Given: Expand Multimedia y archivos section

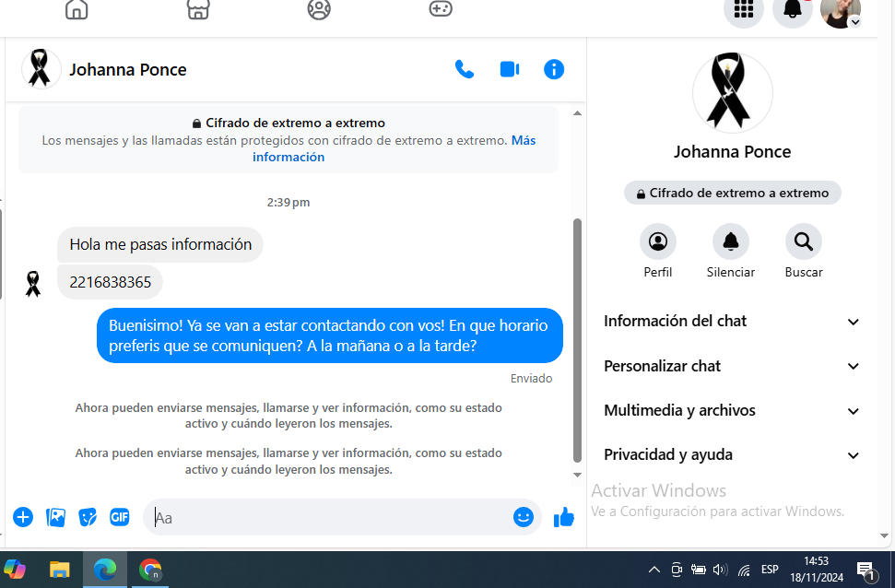Looking at the screenshot, I should pyautogui.click(x=732, y=411).
